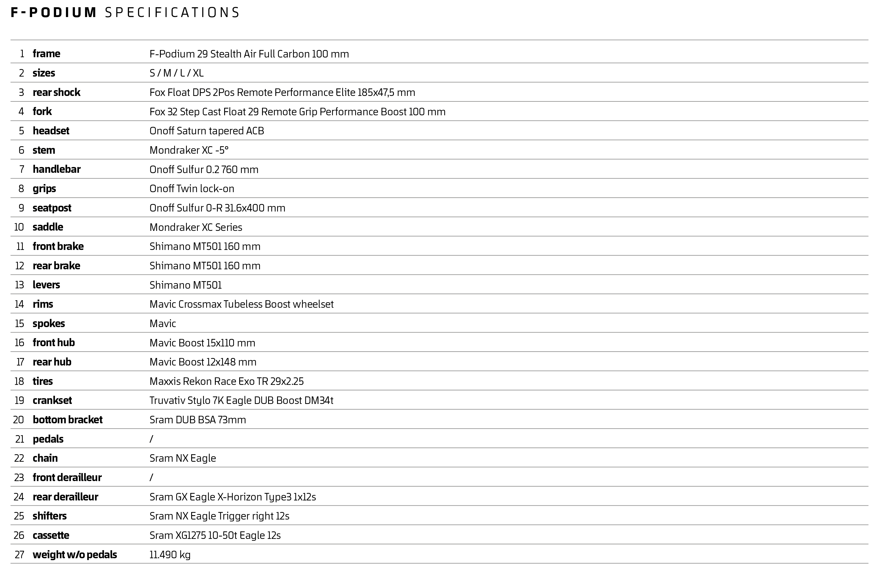Select the 'fork' row label
This screenshot has height=588, width=883.
(x=42, y=111)
